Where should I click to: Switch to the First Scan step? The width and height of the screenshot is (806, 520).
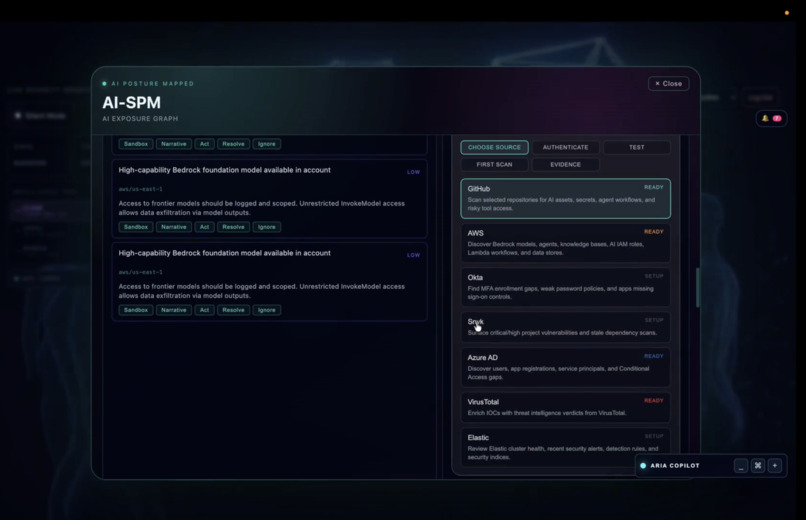494,164
